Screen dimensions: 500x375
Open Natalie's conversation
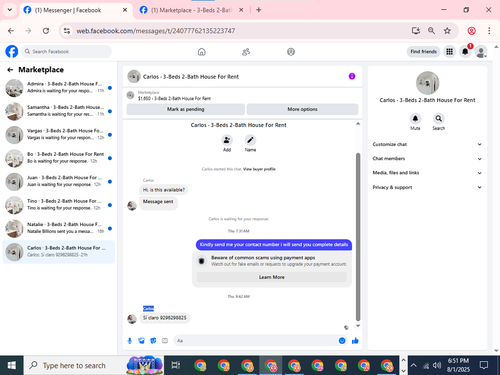59,228
